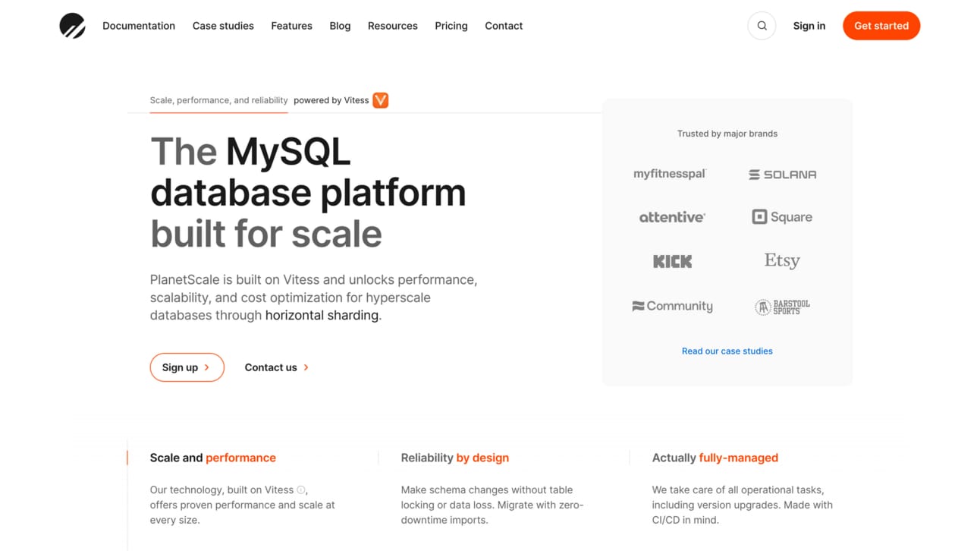Click the MySQL database platform headline
The height and width of the screenshot is (551, 980).
coord(308,193)
